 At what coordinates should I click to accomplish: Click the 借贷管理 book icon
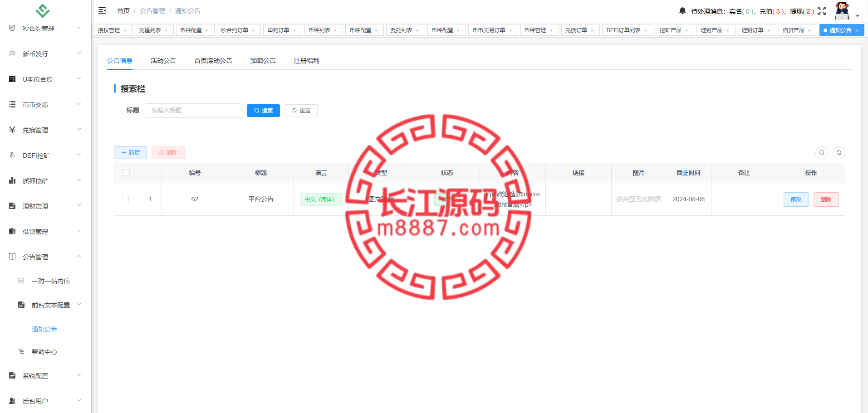point(12,231)
